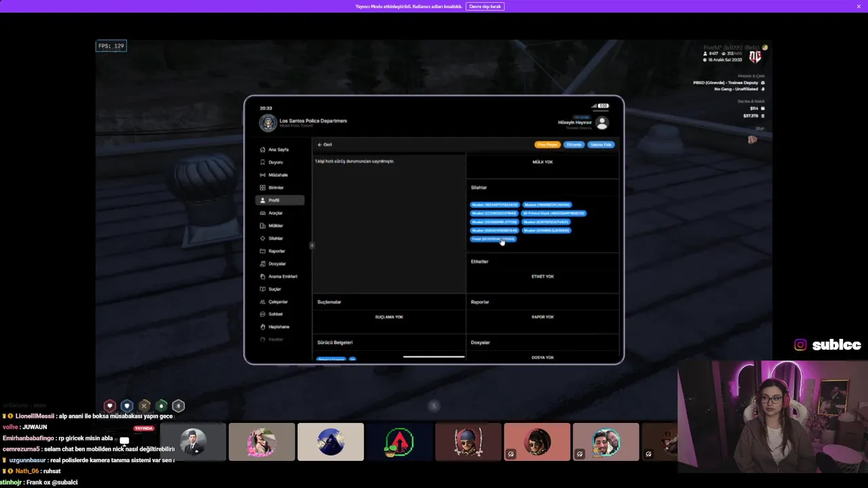Collapse the sidebar with the chevron handle
868x488 pixels.
click(x=312, y=245)
